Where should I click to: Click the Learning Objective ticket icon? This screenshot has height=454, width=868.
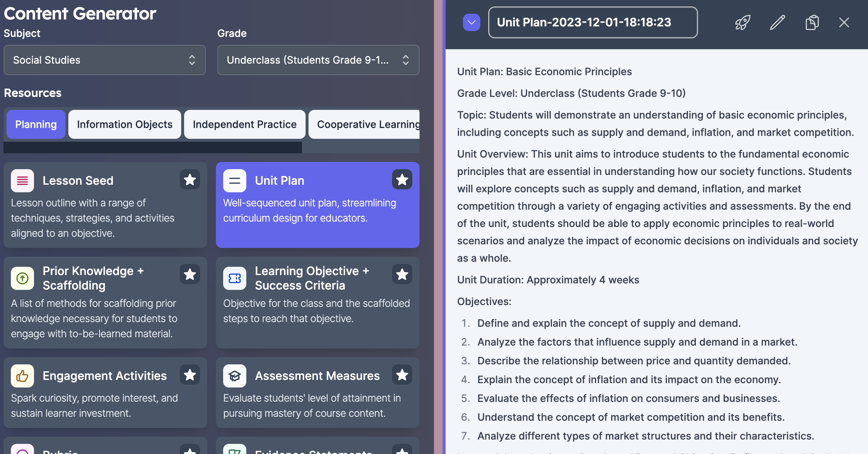pos(235,278)
